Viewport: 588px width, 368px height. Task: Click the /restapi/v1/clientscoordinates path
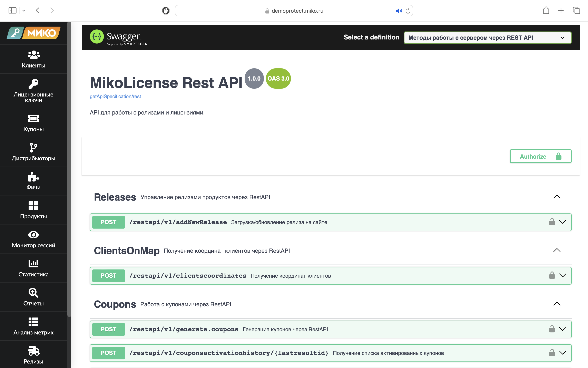pos(188,276)
